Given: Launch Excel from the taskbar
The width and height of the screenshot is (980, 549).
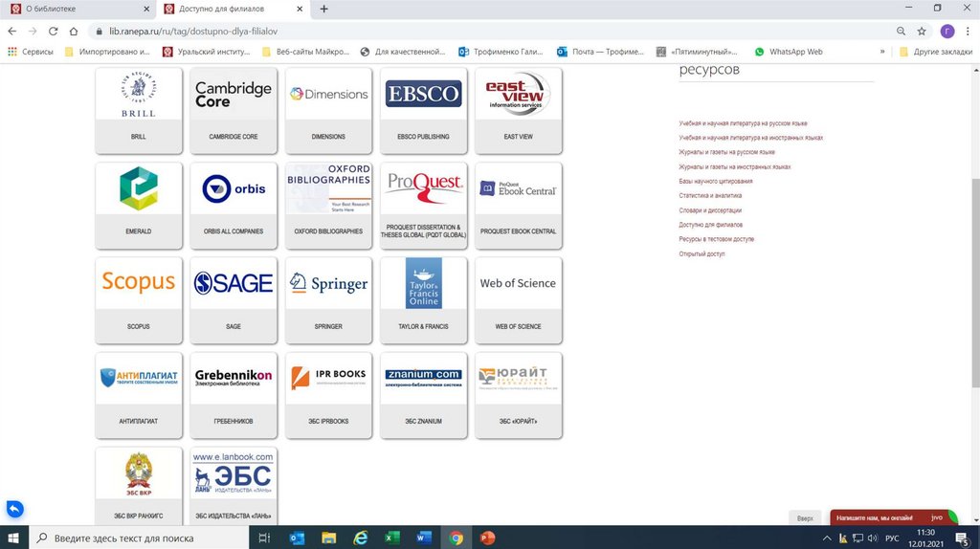Looking at the screenshot, I should tap(391, 538).
